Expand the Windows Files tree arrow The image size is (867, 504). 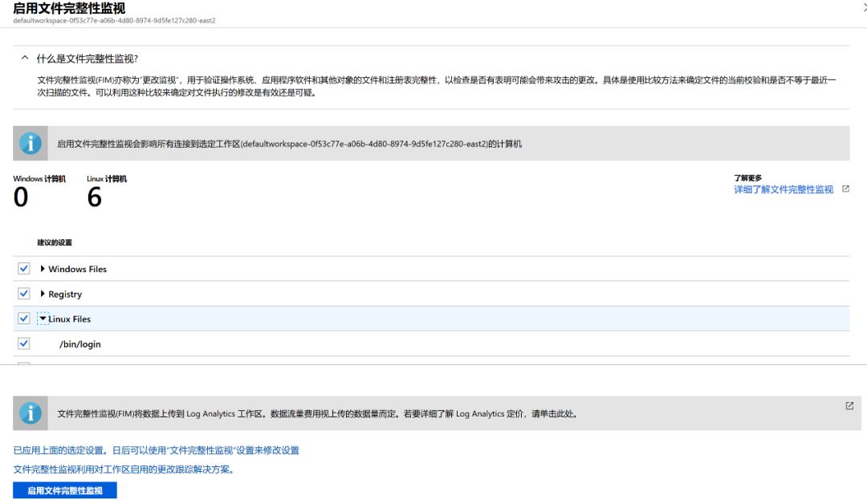(x=43, y=269)
